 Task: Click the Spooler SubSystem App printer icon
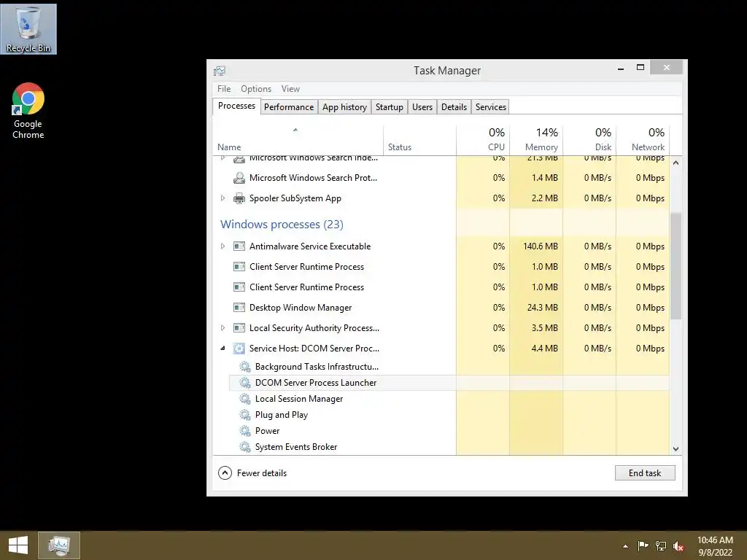[x=239, y=198]
